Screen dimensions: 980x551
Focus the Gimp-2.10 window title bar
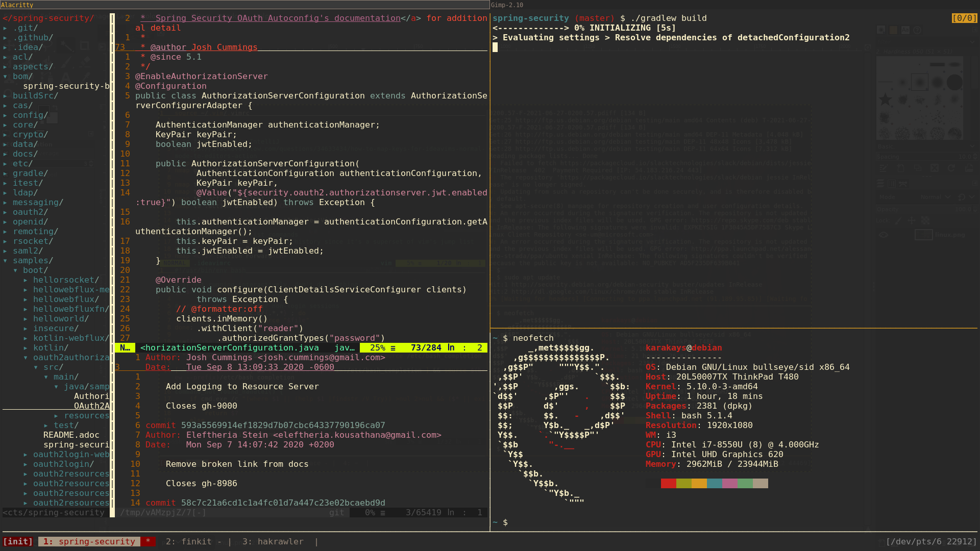(735, 5)
